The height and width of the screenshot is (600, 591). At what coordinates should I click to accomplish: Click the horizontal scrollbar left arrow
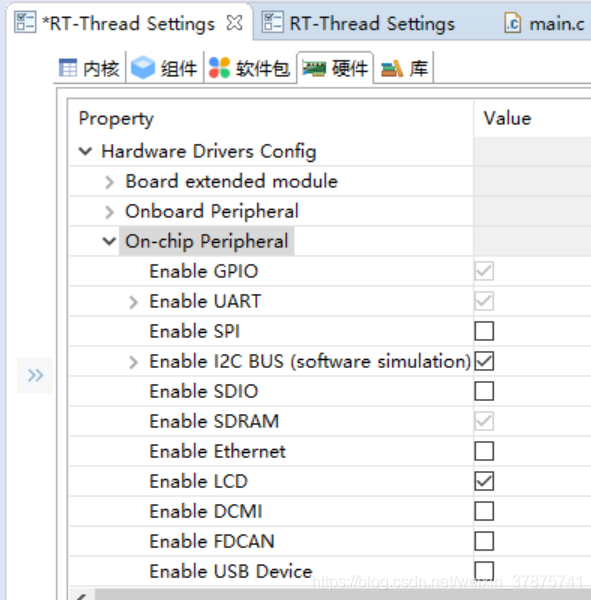click(82, 595)
